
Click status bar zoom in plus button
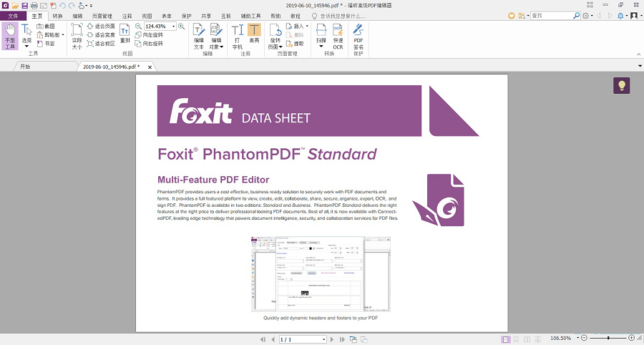632,338
